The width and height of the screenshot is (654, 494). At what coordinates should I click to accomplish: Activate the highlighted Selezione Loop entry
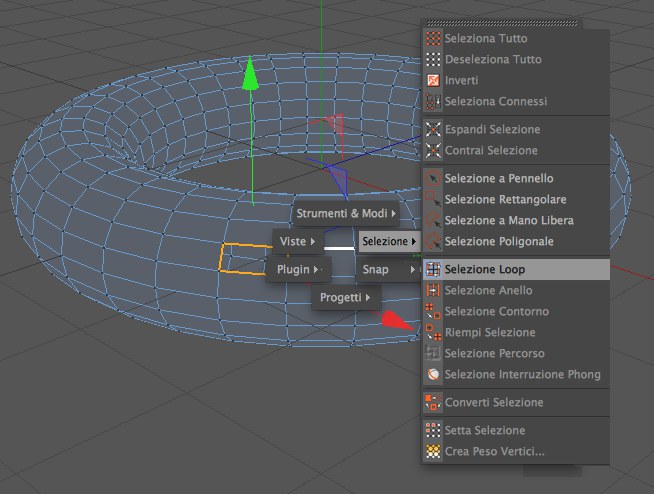coord(516,270)
